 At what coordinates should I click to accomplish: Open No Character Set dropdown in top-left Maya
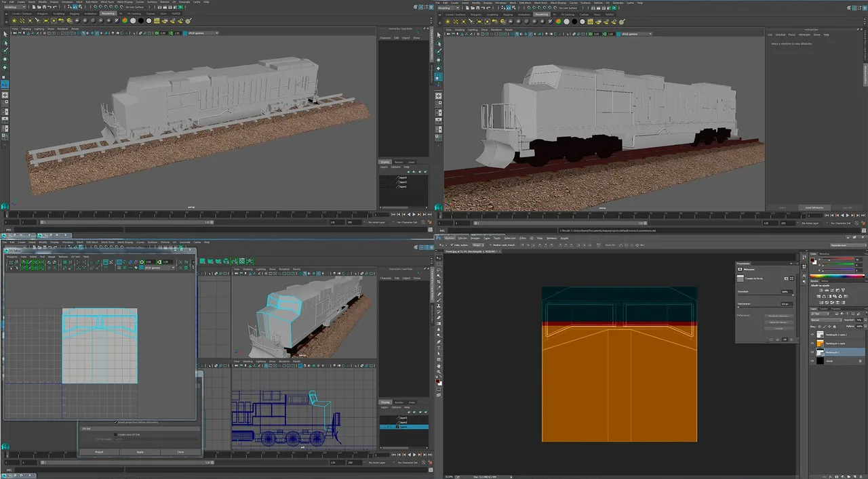click(x=407, y=222)
